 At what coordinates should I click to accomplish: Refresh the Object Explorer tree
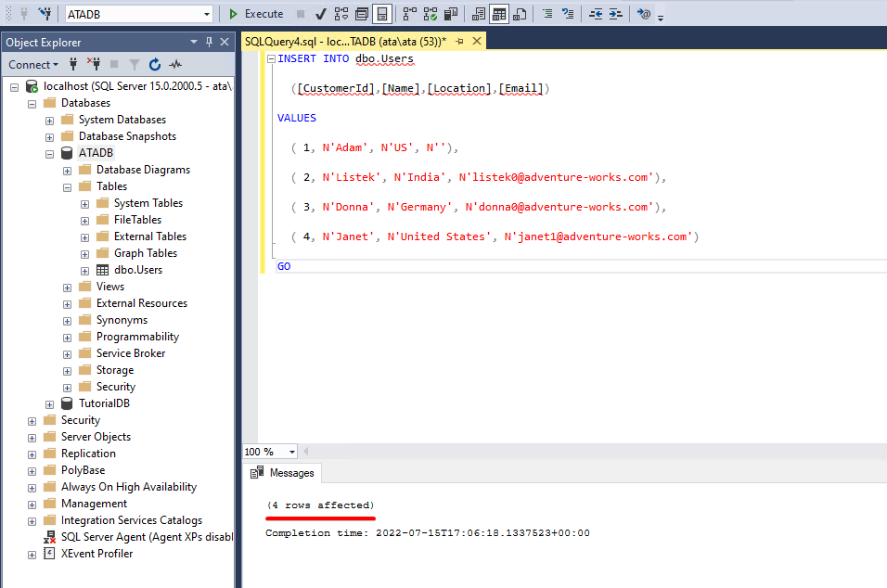click(x=155, y=64)
